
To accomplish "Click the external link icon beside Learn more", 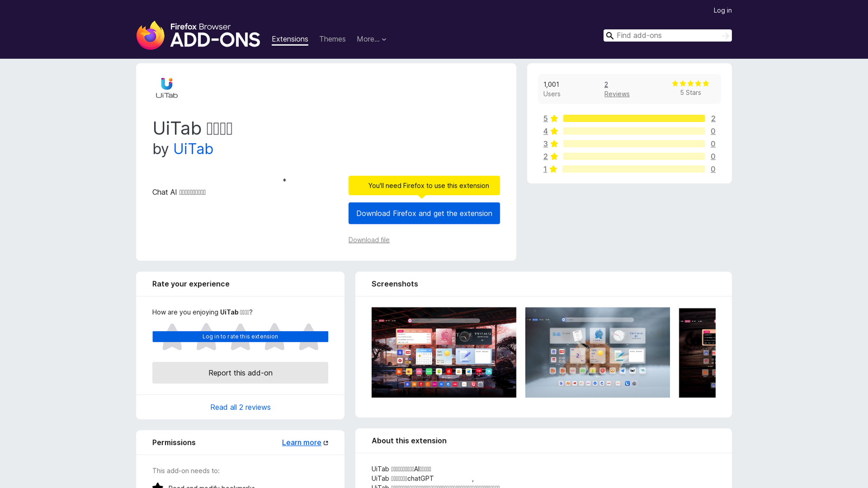I will 326,443.
